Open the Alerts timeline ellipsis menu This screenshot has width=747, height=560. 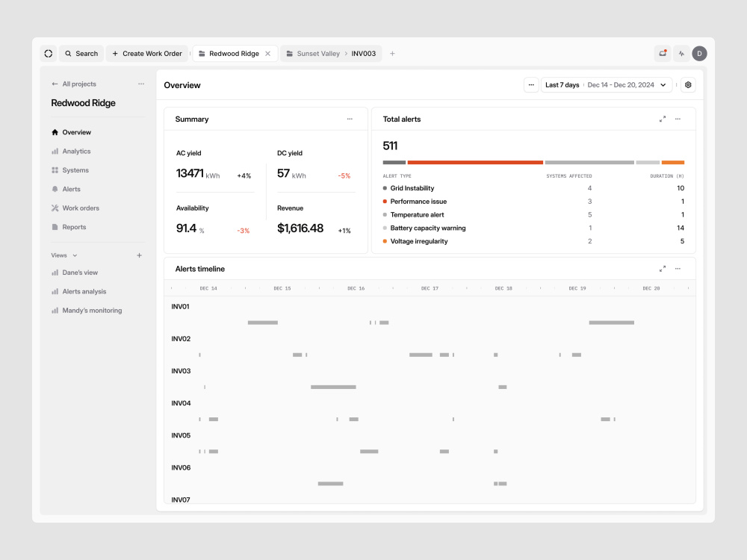click(x=678, y=269)
